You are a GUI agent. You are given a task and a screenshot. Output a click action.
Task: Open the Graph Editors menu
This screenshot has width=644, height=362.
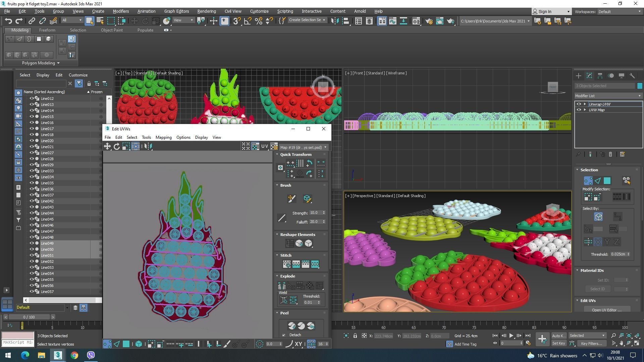point(176,11)
